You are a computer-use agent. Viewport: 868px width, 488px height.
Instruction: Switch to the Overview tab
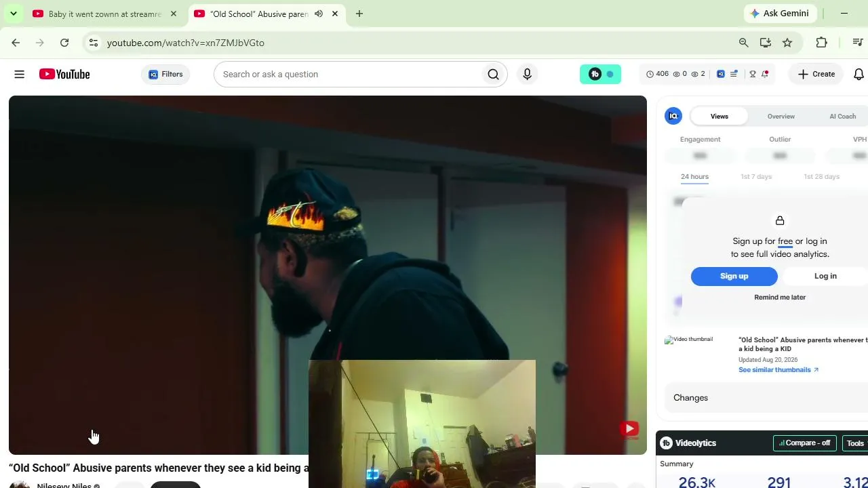pyautogui.click(x=781, y=117)
